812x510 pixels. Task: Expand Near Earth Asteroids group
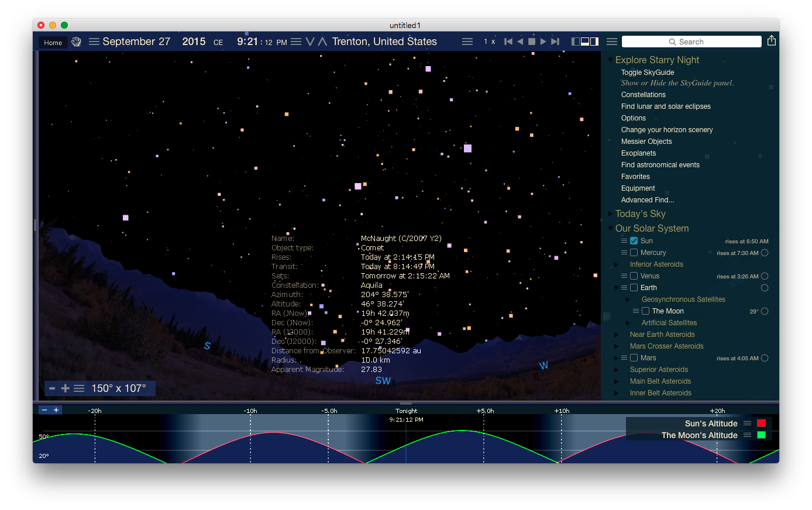pos(617,335)
